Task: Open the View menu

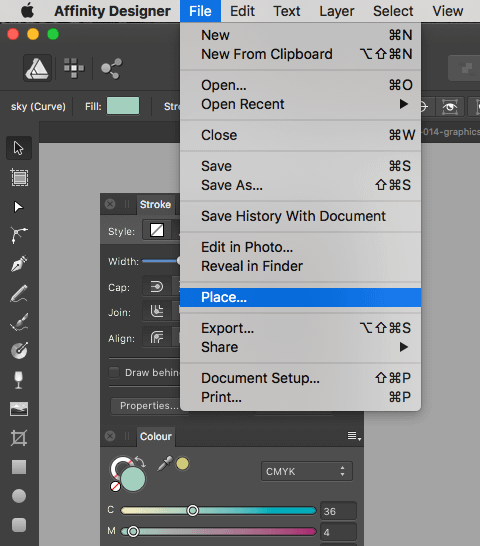Action: click(448, 11)
